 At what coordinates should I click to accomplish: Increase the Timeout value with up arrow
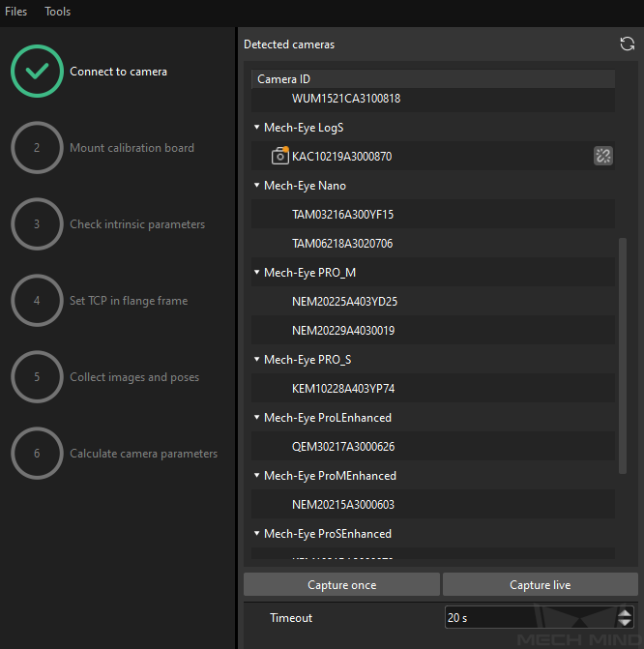click(625, 612)
